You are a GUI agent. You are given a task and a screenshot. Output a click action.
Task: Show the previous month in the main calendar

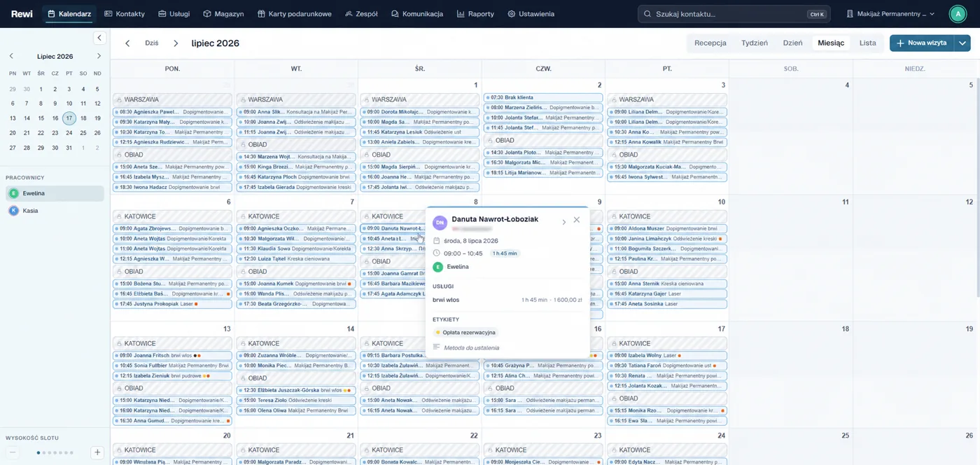127,43
